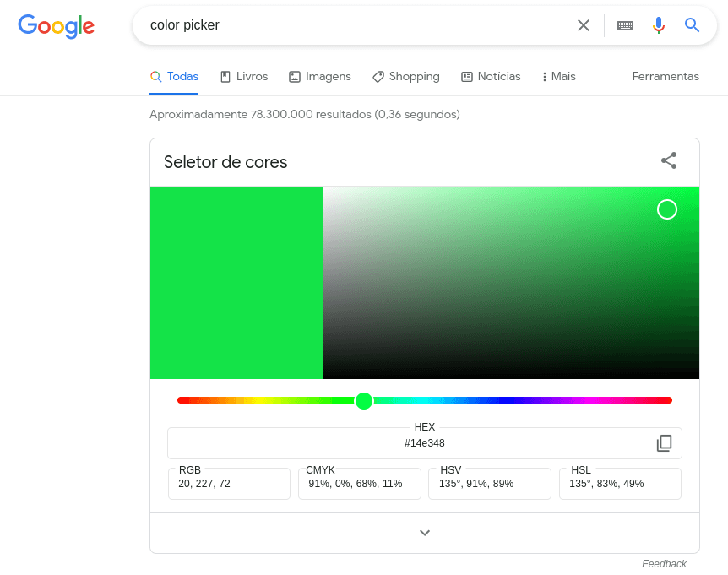This screenshot has width=728, height=575.
Task: Clear the search box with X
Action: [x=584, y=25]
